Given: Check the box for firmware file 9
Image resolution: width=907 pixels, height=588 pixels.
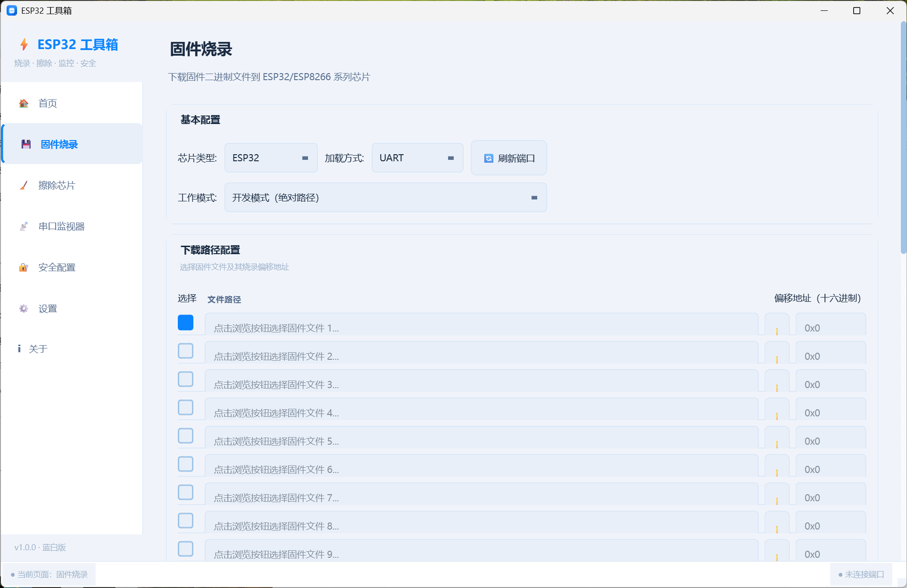Looking at the screenshot, I should 186,549.
